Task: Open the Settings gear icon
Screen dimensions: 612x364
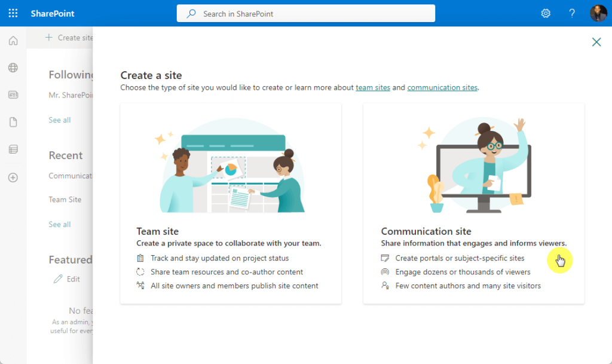Action: click(x=546, y=13)
